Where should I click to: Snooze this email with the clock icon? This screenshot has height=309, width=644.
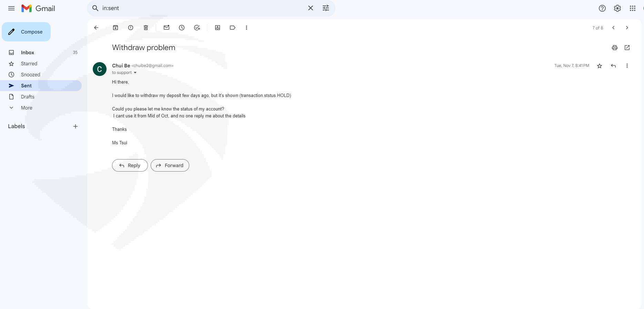point(182,28)
